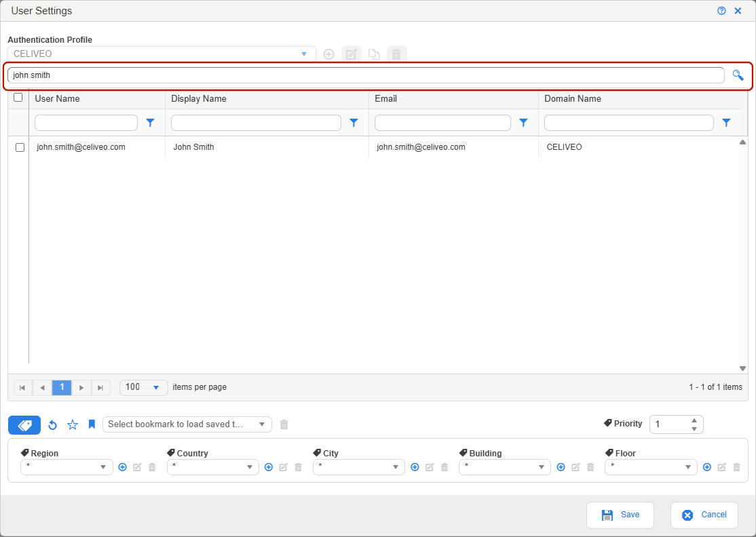Add a new Region tag value
This screenshot has width=756, height=537.
[122, 467]
